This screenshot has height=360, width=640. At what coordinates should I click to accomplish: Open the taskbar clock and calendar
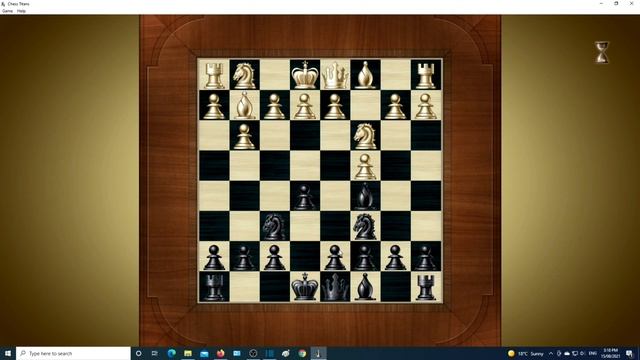[611, 353]
